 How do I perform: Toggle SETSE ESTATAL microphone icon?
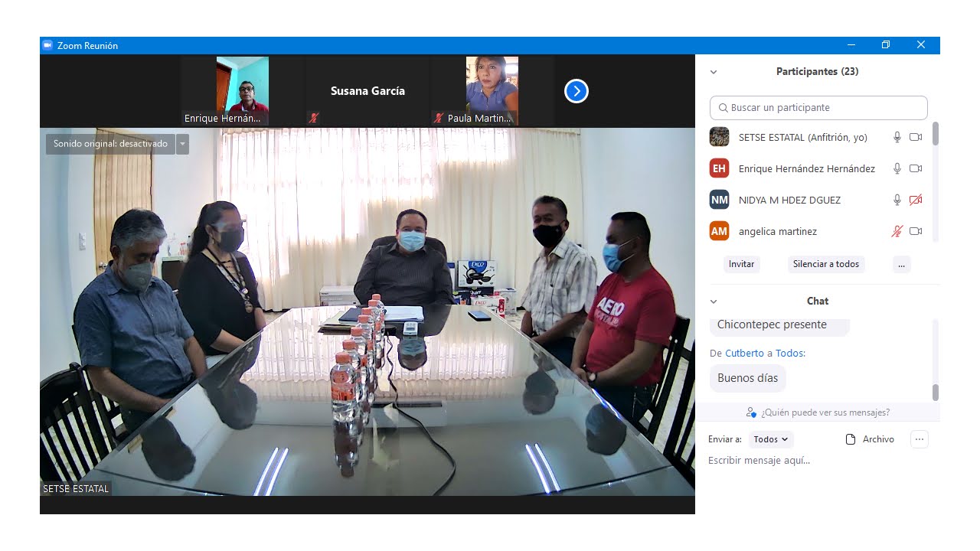pos(897,137)
